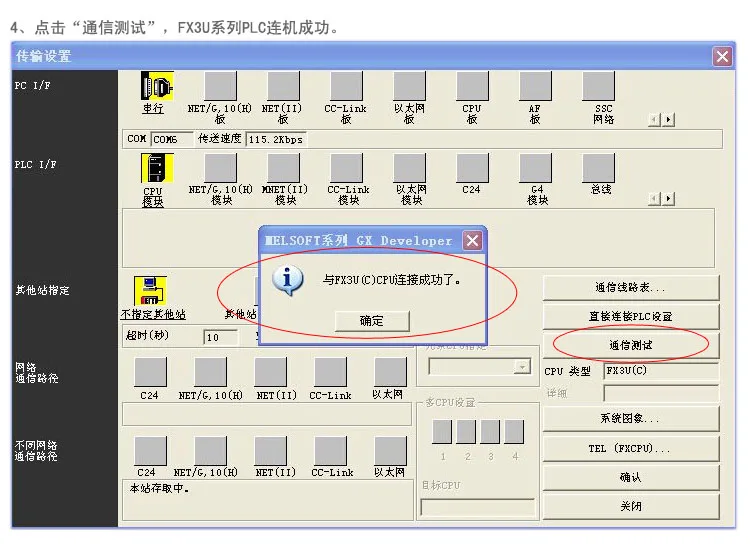Select multi-CPU box number 4
The image size is (750, 553).
[514, 431]
